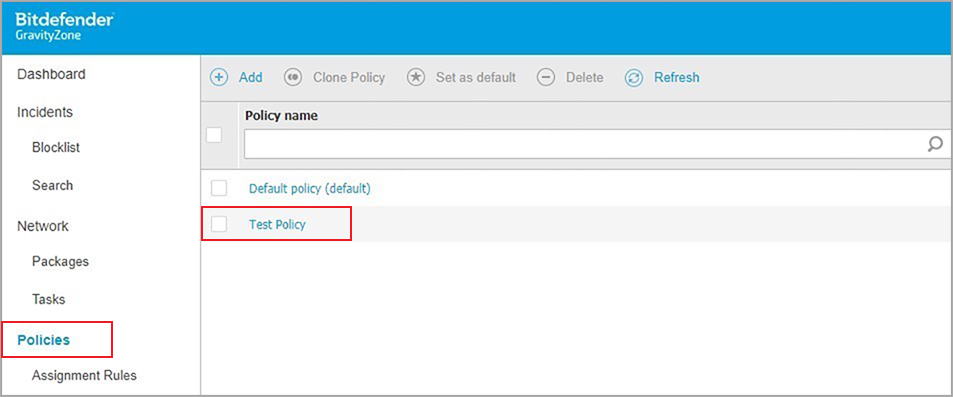Open the Default policy (default) link
The width and height of the screenshot is (953, 397).
tap(309, 188)
